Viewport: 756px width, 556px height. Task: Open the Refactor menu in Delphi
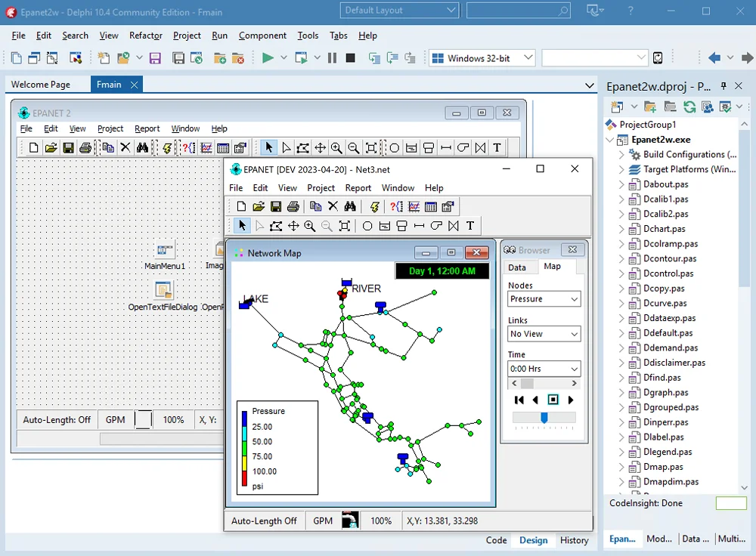point(145,36)
